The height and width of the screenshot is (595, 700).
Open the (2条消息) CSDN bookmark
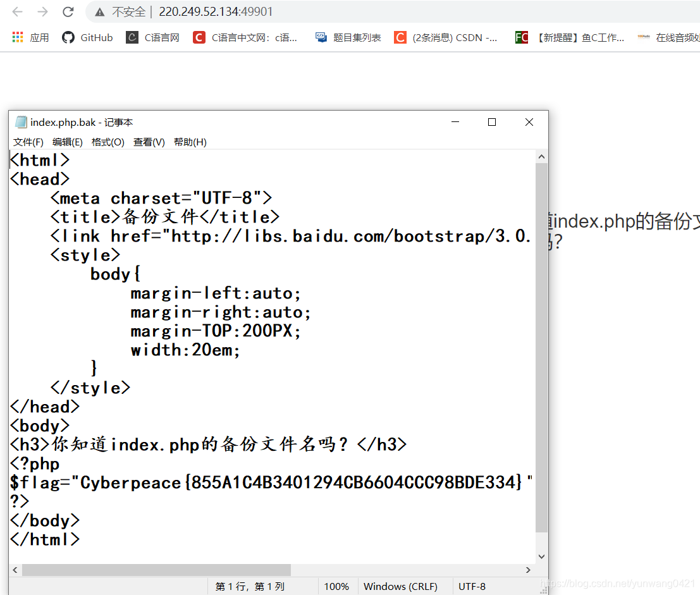[x=446, y=37]
